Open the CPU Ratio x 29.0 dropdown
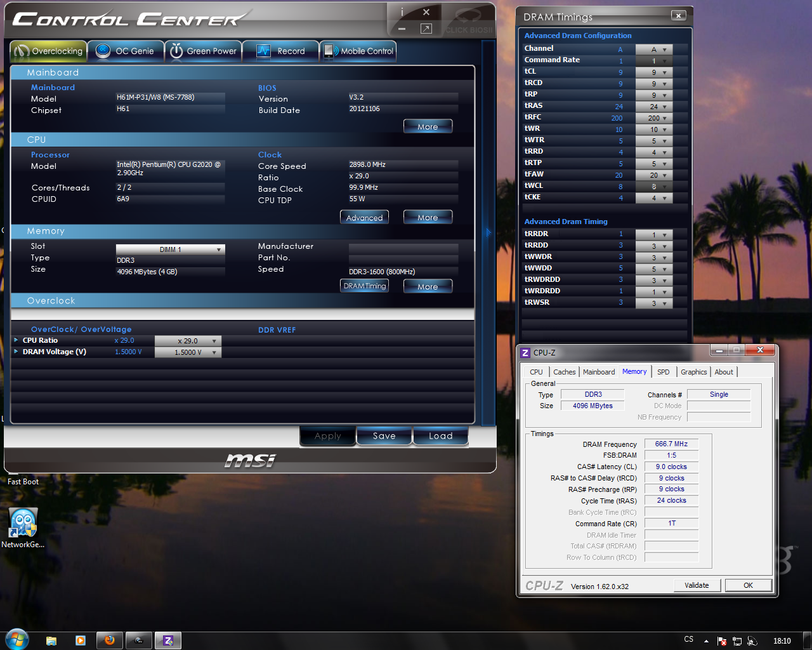Image resolution: width=812 pixels, height=650 pixels. click(188, 341)
